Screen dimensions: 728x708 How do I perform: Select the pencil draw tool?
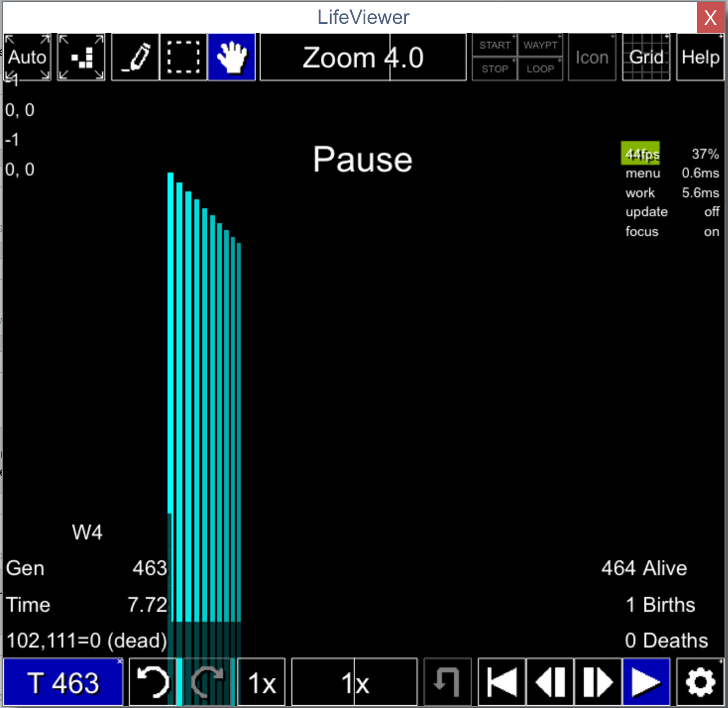coord(135,57)
